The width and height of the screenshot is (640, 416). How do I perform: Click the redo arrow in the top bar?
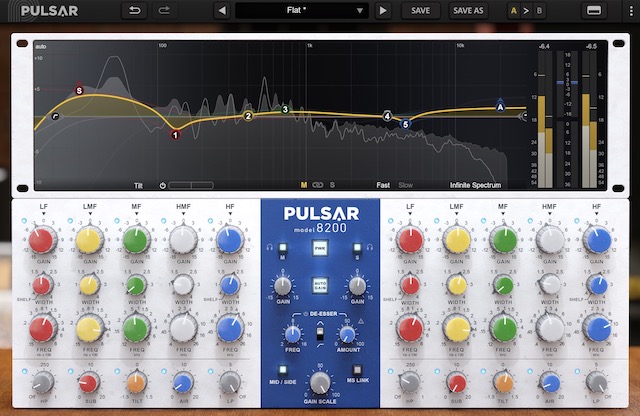point(163,10)
